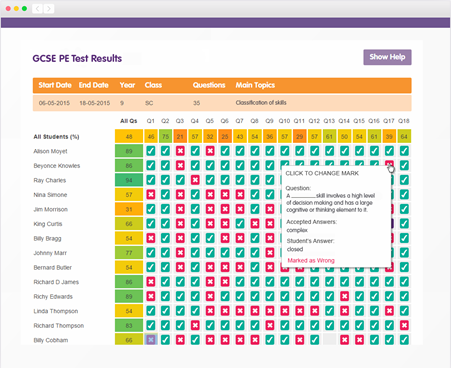Click Ray Charles's red cross for Q4
The image size is (451, 368).
pos(195,180)
